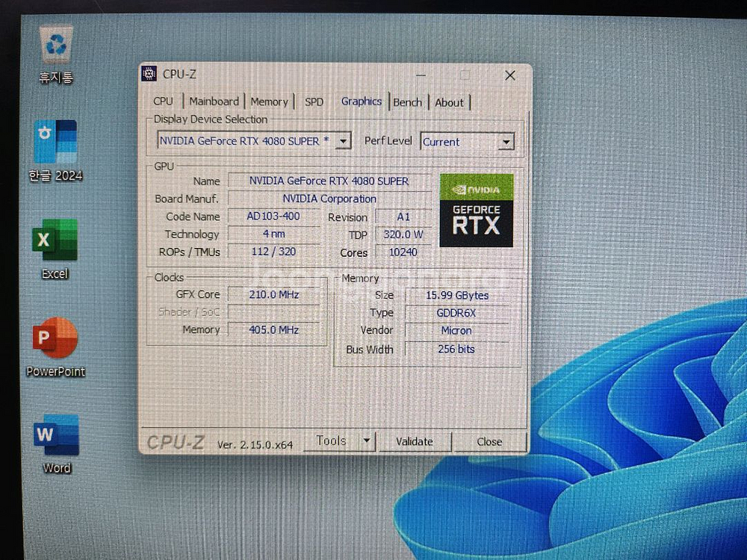Image resolution: width=747 pixels, height=560 pixels.
Task: Click the 405.0 MHz memory clock value
Action: click(274, 329)
